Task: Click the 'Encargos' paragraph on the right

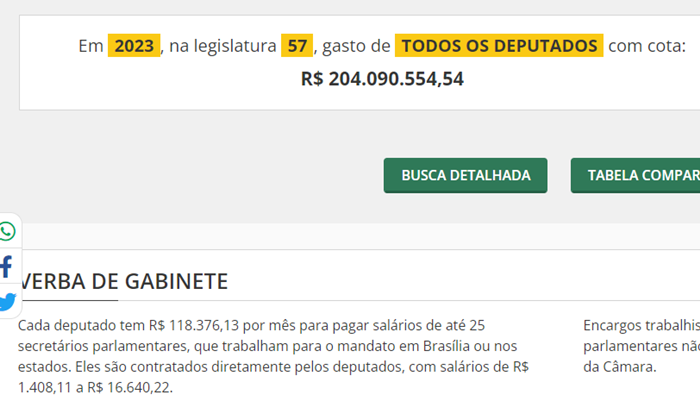Action: [x=640, y=325]
